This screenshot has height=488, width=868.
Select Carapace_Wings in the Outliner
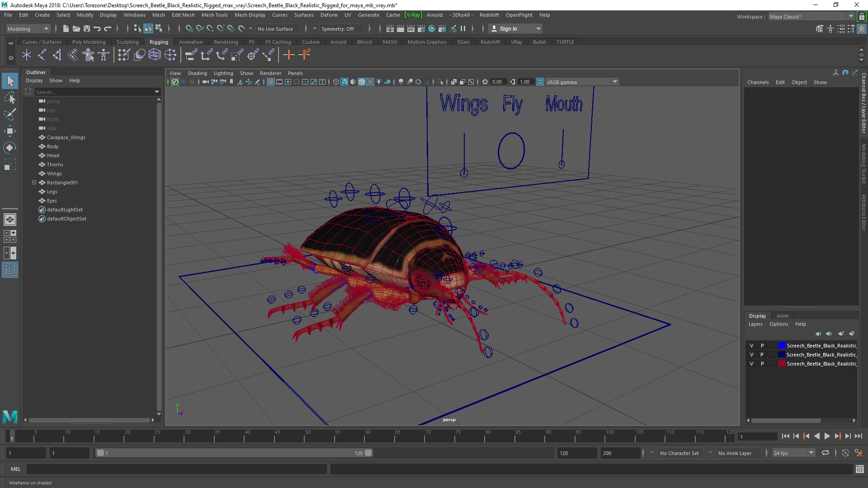pos(66,137)
